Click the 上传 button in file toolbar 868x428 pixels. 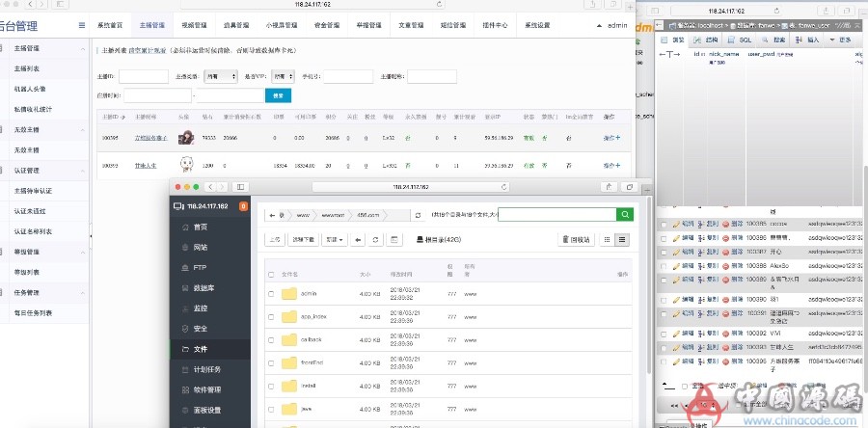[x=274, y=239]
